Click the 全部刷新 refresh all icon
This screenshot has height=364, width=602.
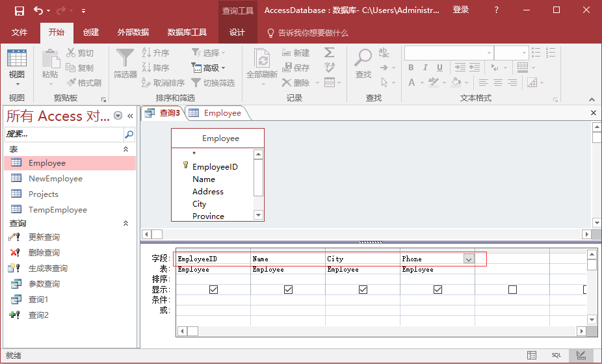pyautogui.click(x=262, y=58)
